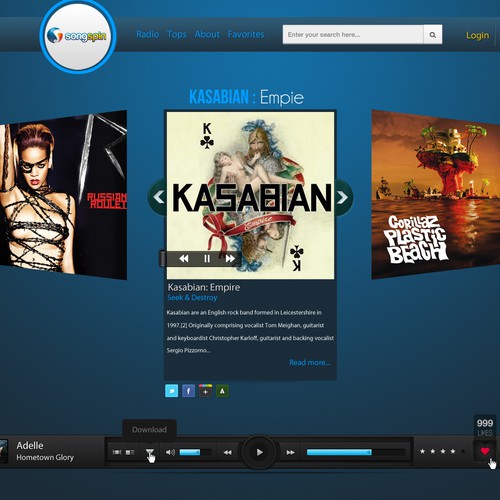This screenshot has width=500, height=500.
Task: Click the Read more link
Action: (310, 363)
